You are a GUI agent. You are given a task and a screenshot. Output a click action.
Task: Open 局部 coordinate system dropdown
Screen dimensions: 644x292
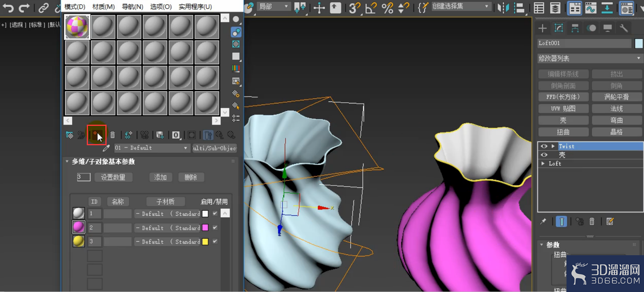[274, 7]
